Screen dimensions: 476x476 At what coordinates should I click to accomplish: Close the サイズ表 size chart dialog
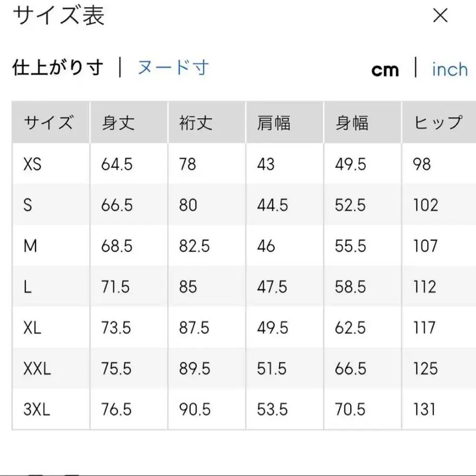tap(440, 16)
